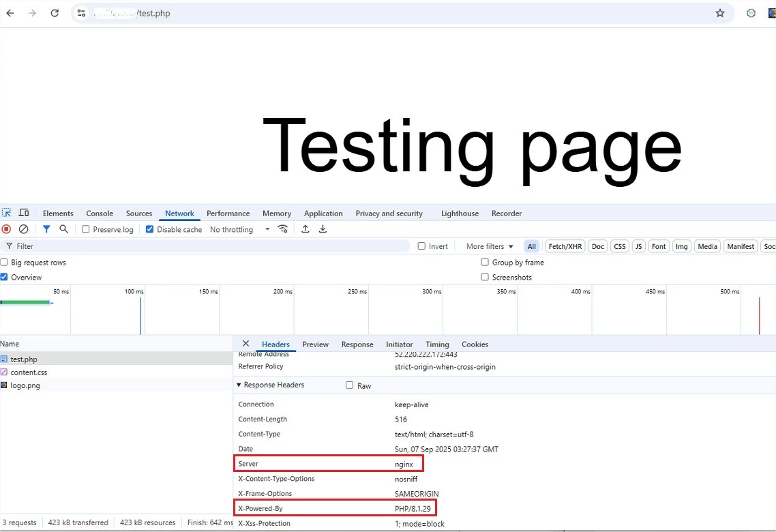Open the No throttling dropdown
Image resolution: width=776 pixels, height=532 pixels.
pyautogui.click(x=239, y=230)
